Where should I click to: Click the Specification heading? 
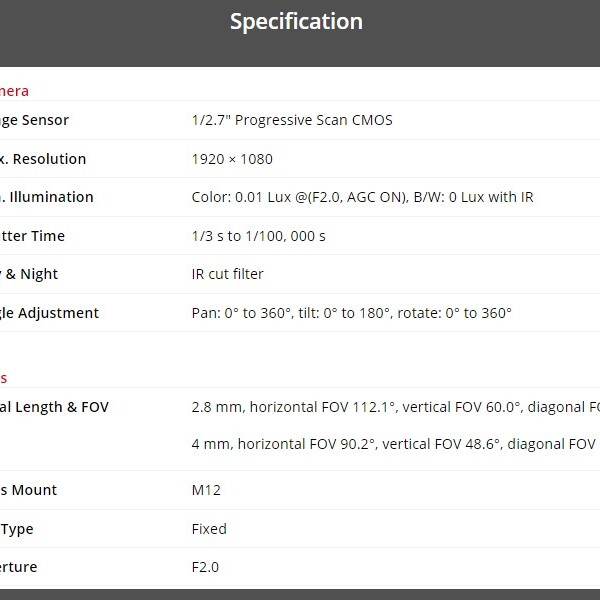click(x=296, y=21)
